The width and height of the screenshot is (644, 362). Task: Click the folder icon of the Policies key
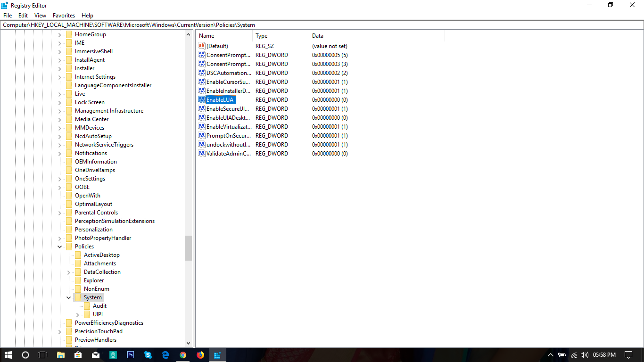tap(69, 247)
